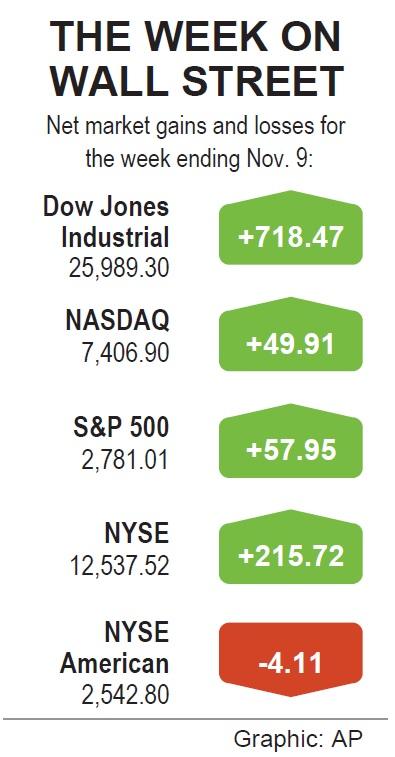Select the NASDAQ index label
Image resolution: width=395 pixels, height=757 pixels.
(117, 321)
